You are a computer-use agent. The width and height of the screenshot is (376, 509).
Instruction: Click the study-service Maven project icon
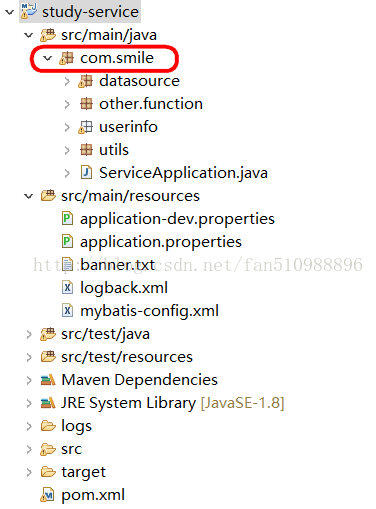(29, 11)
